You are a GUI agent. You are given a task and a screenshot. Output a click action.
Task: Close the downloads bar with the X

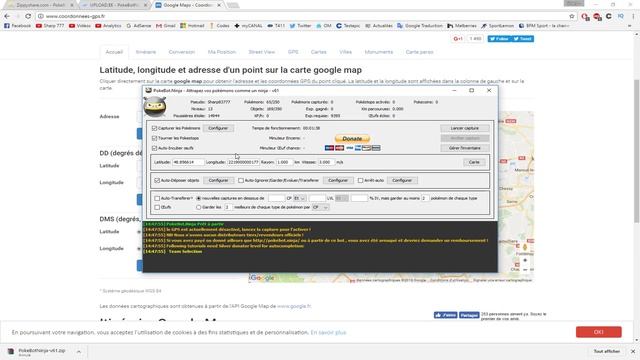click(x=633, y=351)
